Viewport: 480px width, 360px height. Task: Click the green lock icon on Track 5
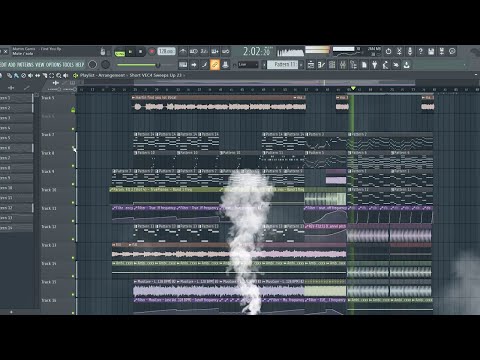(x=73, y=110)
